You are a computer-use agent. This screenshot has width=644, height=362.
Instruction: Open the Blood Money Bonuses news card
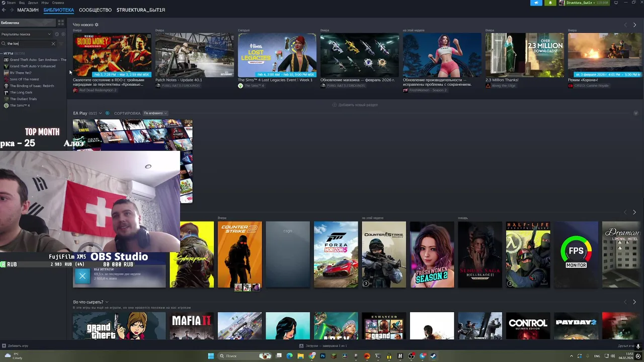coord(112,55)
